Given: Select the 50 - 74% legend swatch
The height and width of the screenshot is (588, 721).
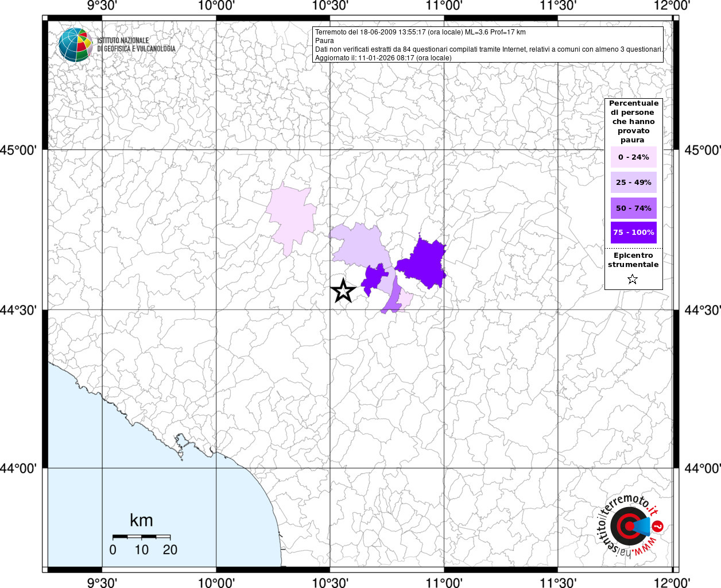Looking at the screenshot, I should [633, 208].
